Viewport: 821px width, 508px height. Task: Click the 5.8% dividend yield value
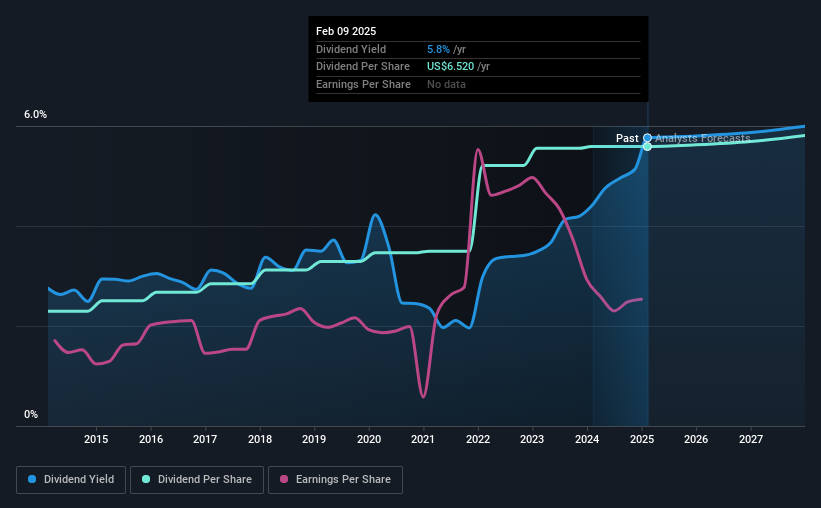pyautogui.click(x=438, y=49)
